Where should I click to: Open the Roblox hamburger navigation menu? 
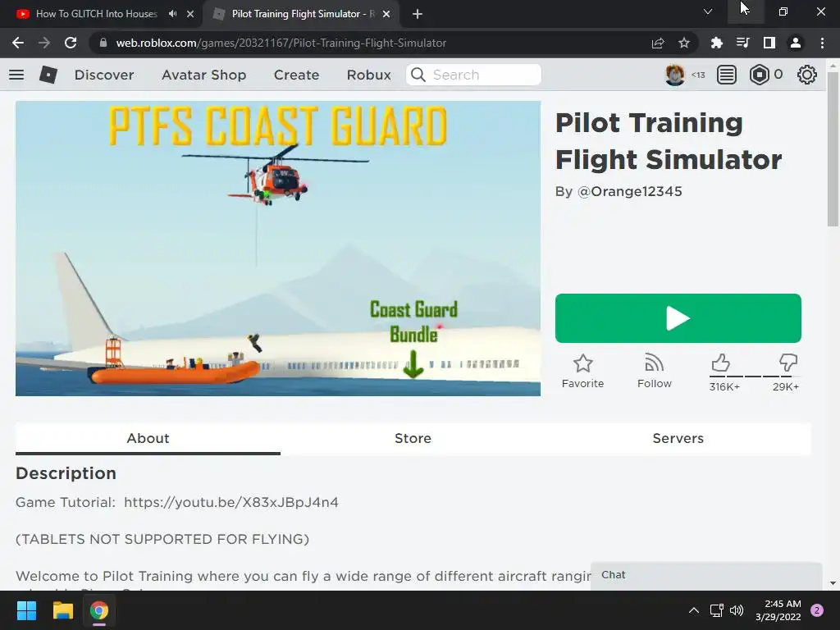coord(16,75)
